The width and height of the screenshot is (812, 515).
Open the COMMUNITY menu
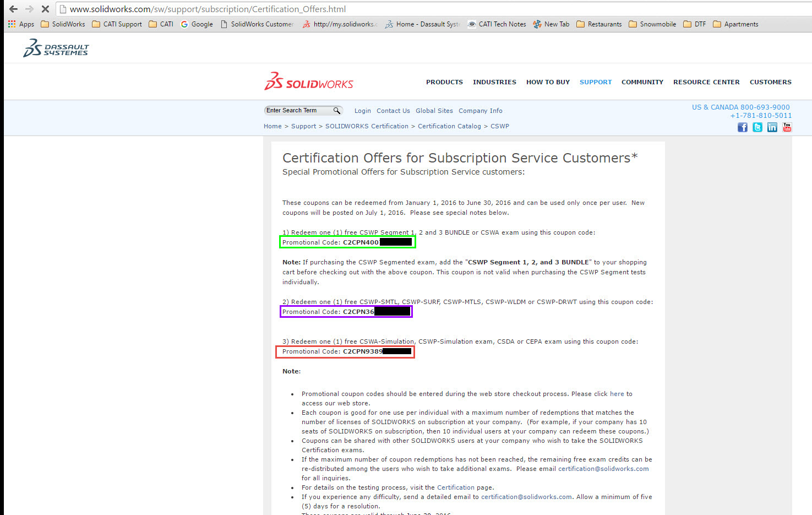pos(642,82)
